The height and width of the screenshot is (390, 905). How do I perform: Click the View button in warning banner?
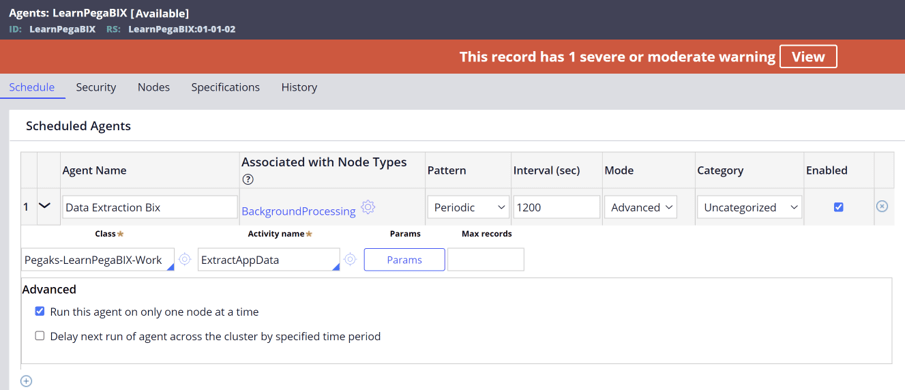(x=808, y=57)
